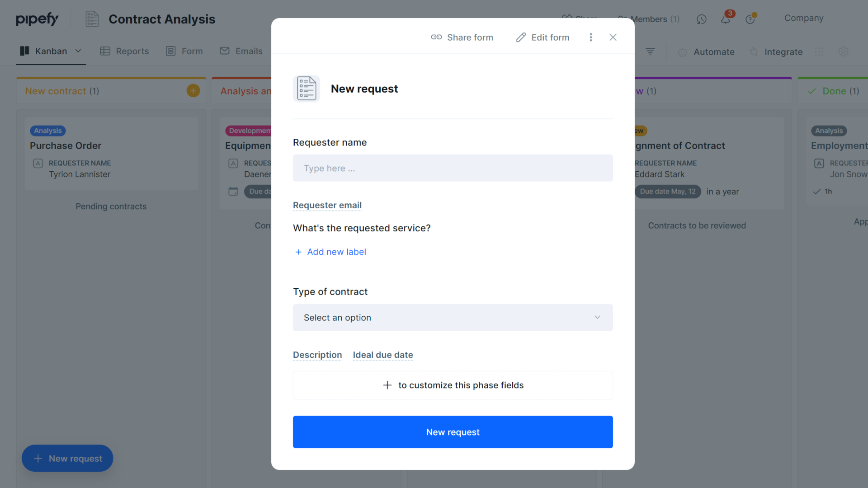Open the notifications bell

click(x=726, y=19)
